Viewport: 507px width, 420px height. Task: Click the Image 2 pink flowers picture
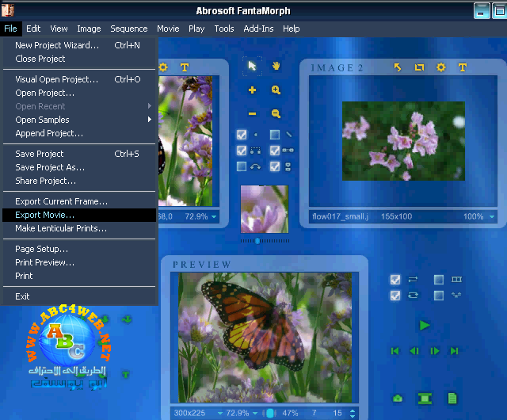point(403,141)
